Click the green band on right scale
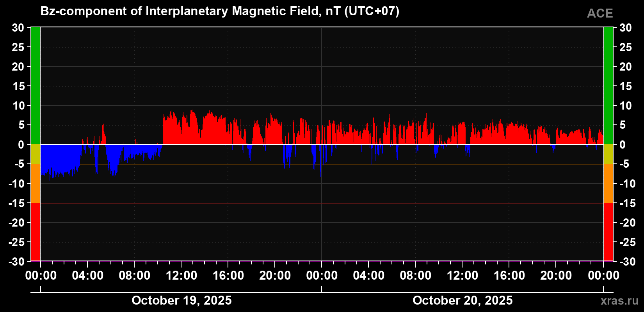The width and height of the screenshot is (644, 312). click(608, 86)
